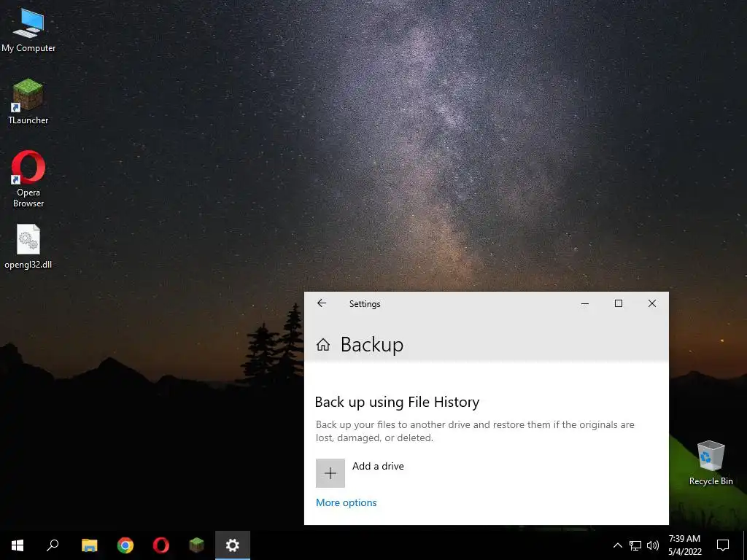Launch Google Chrome from the taskbar
This screenshot has height=560, width=747.
(x=125, y=545)
